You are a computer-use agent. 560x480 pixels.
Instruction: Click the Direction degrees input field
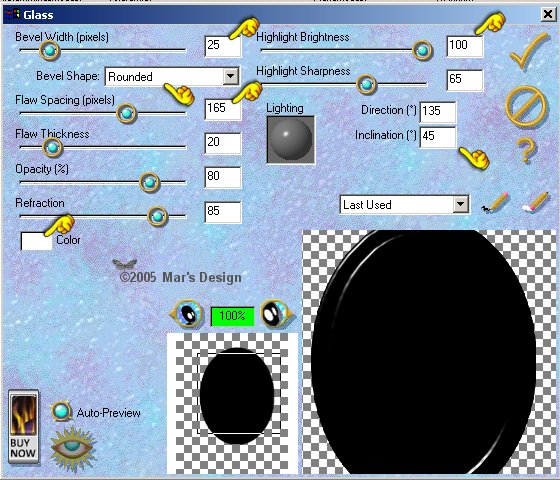[438, 112]
